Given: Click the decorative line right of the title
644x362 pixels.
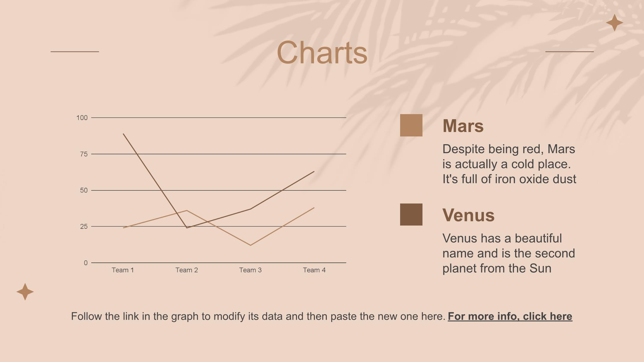Looking at the screenshot, I should [569, 52].
